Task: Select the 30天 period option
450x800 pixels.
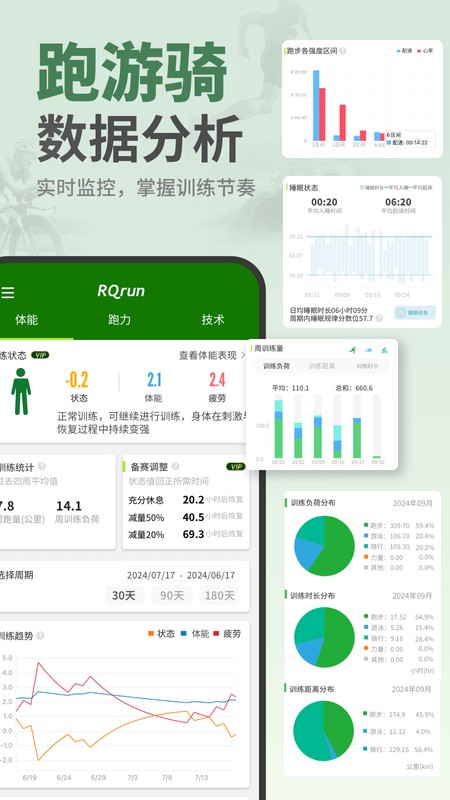Action: click(x=124, y=595)
